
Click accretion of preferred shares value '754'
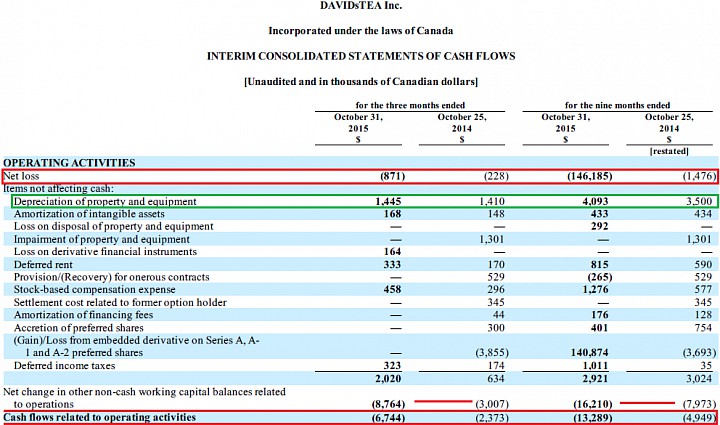click(703, 328)
